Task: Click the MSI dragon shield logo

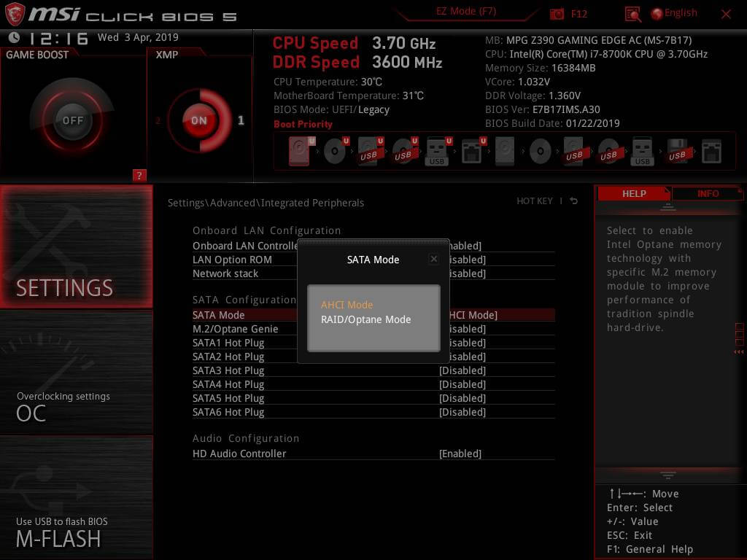Action: click(x=15, y=15)
